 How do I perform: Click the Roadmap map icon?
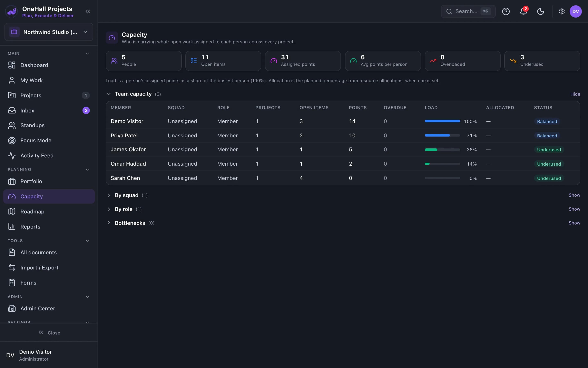click(12, 212)
